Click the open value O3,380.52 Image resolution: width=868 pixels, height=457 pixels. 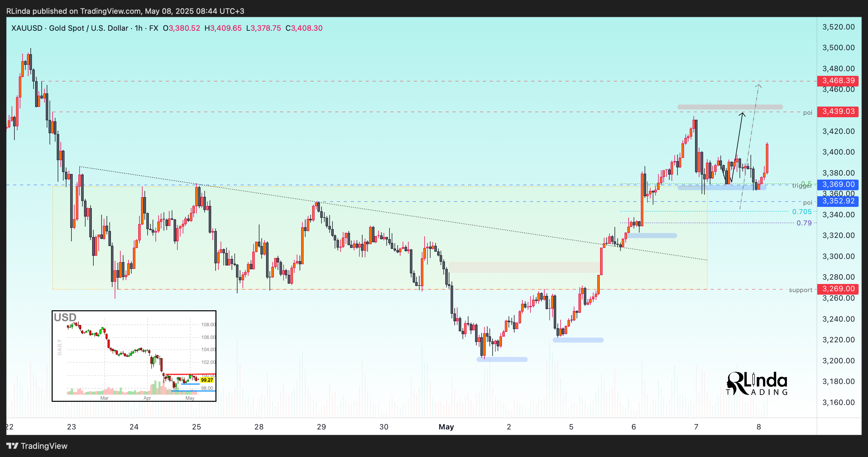point(181,28)
